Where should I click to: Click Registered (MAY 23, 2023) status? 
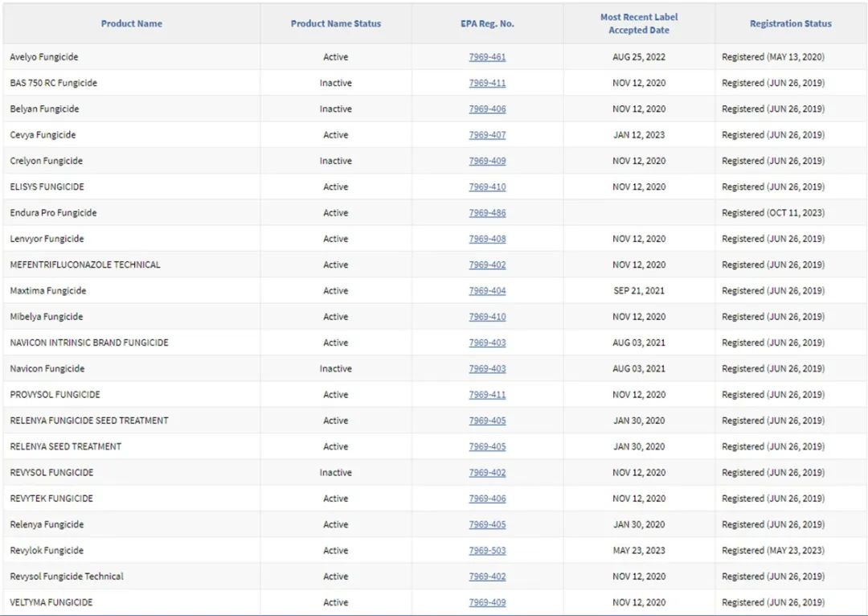coord(773,551)
